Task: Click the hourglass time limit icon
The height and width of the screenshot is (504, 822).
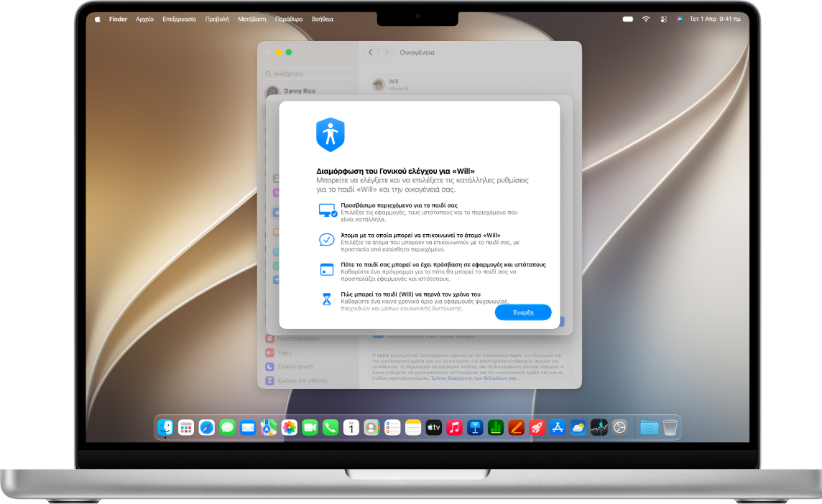Action: pos(327,299)
